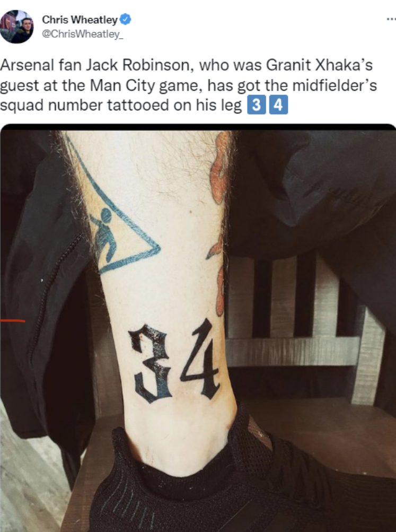396x532 pixels.
Task: Click the keycap 4 emoji
Action: click(278, 105)
